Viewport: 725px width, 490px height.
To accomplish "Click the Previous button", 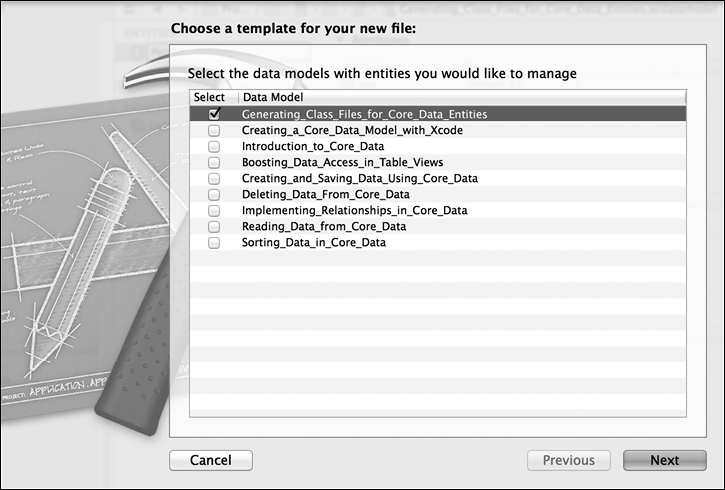I will click(568, 460).
